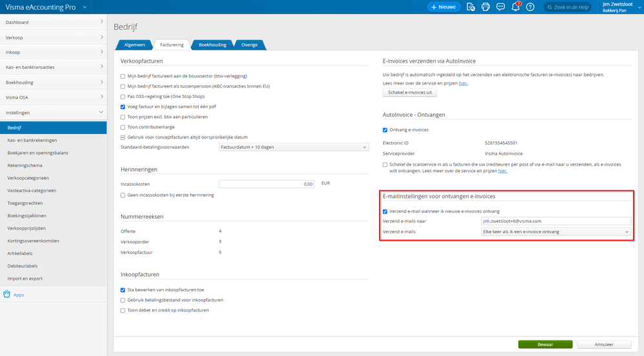Enable Toon debet en credit checkbox
The height and width of the screenshot is (356, 644).
pyautogui.click(x=122, y=311)
